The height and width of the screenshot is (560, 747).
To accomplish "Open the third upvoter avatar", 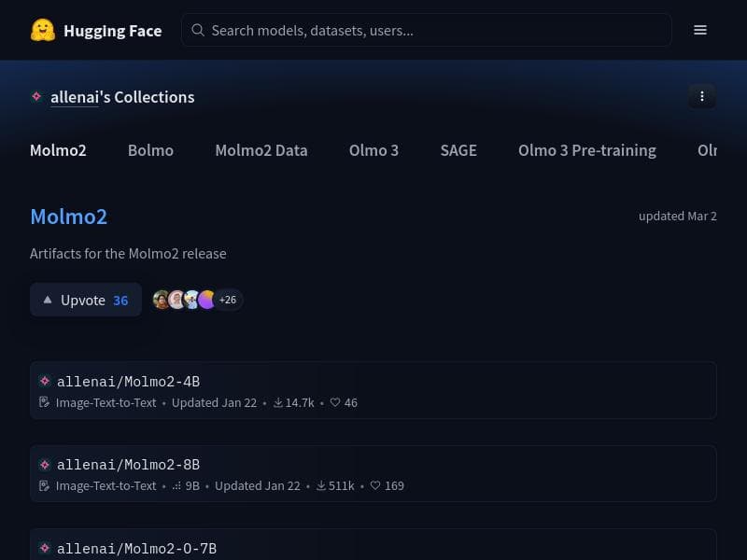I will coord(192,300).
